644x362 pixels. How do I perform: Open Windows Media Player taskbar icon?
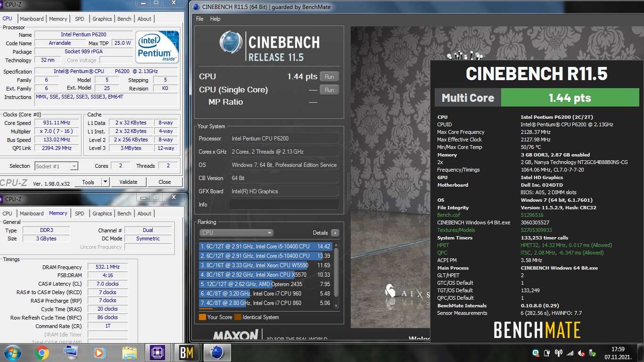[99, 353]
